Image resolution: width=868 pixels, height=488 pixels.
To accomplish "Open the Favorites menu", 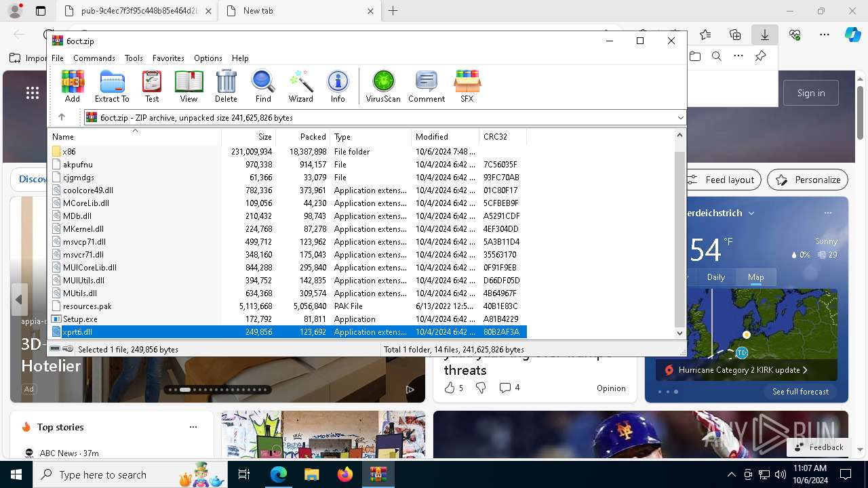I will tap(168, 58).
